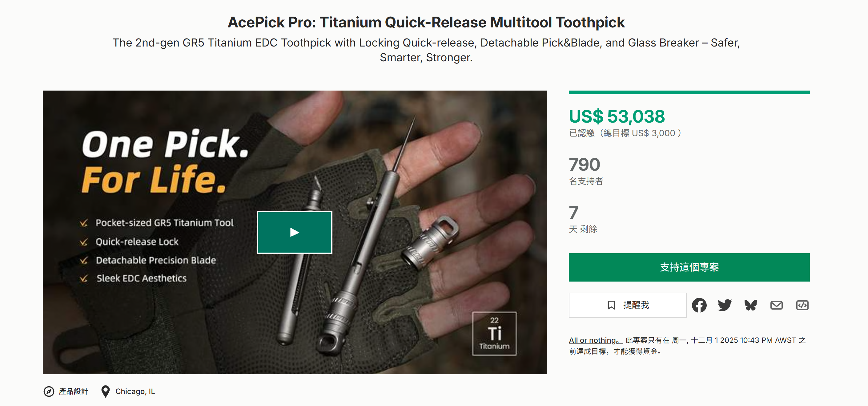Click the 790 backers count
This screenshot has height=406, width=868.
coord(584,164)
